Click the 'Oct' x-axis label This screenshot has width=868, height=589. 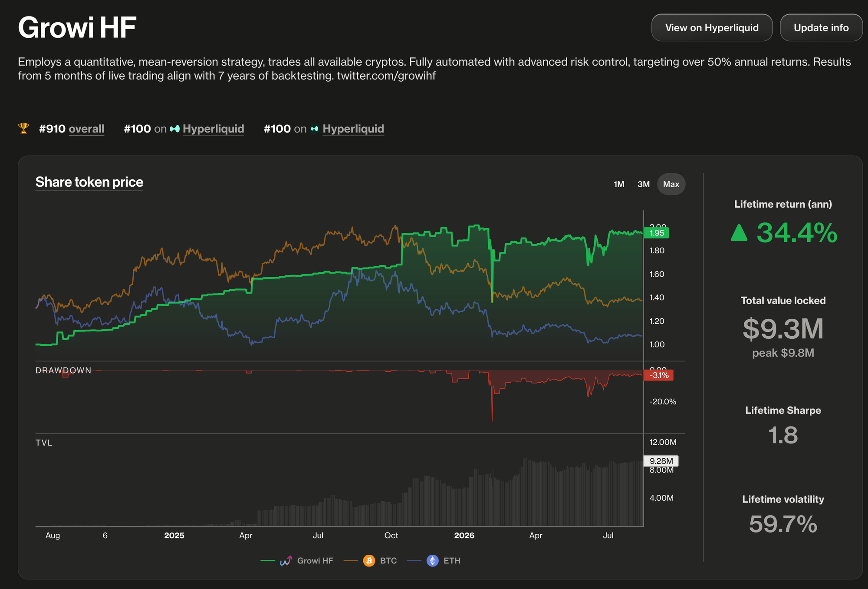point(391,536)
